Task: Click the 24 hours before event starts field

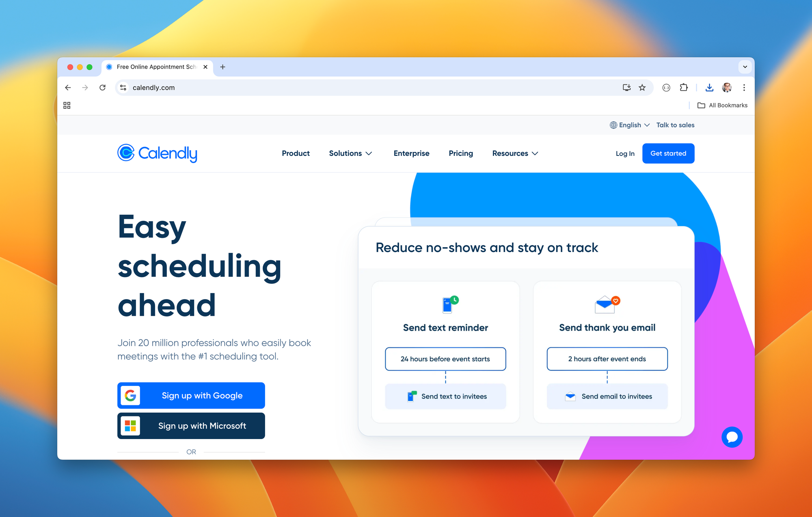Action: coord(445,358)
